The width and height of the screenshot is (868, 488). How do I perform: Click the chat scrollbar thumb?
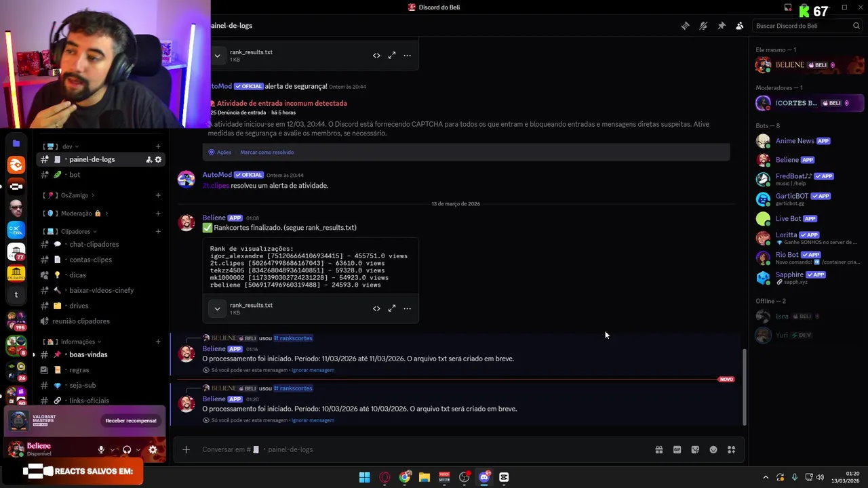744,386
